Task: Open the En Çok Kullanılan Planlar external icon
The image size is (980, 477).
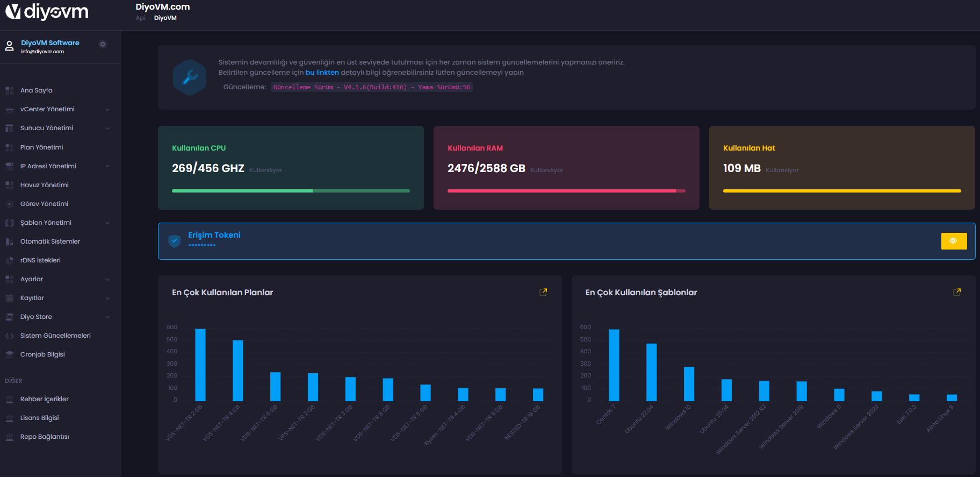Action: point(543,292)
